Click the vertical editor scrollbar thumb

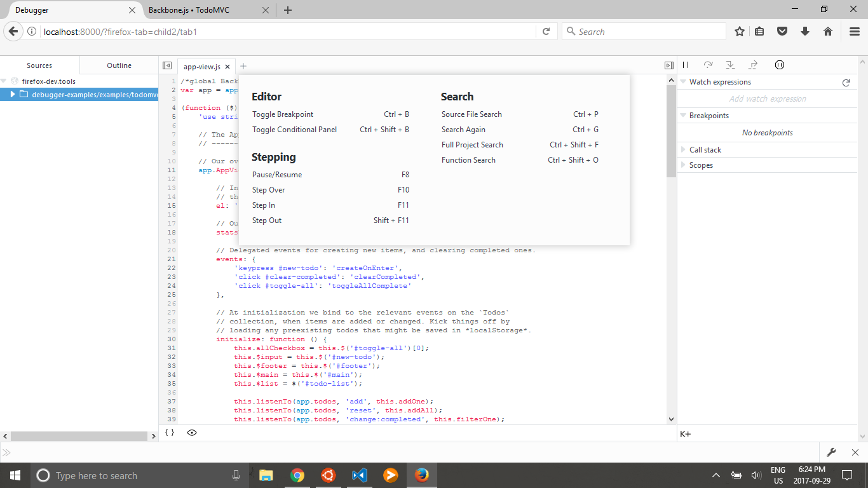[x=672, y=131]
